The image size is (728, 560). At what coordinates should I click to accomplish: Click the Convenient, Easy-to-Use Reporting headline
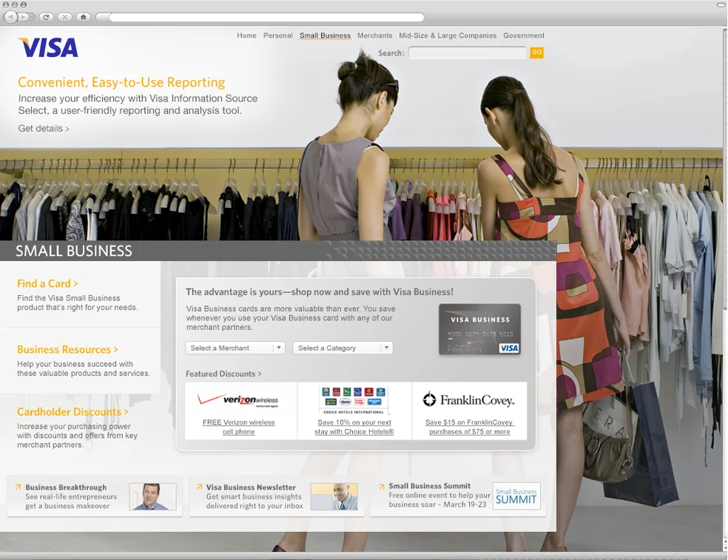[x=121, y=82]
